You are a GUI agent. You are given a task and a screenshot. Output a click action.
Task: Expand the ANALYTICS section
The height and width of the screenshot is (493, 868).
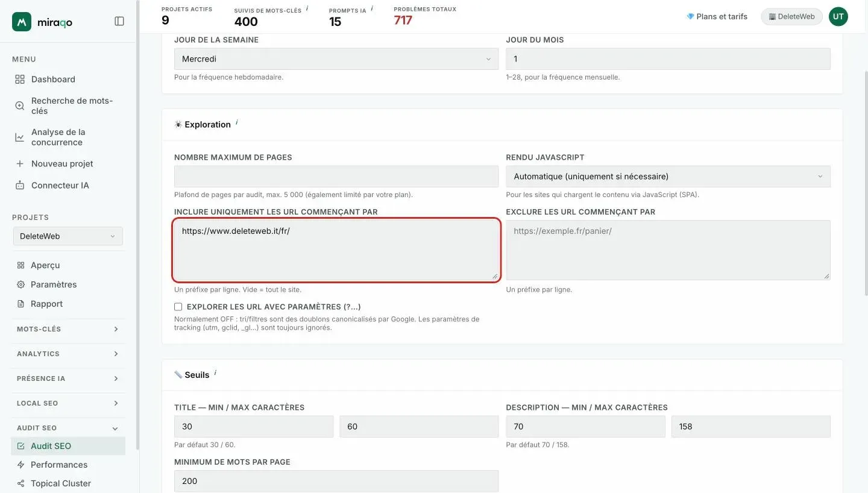coord(68,354)
